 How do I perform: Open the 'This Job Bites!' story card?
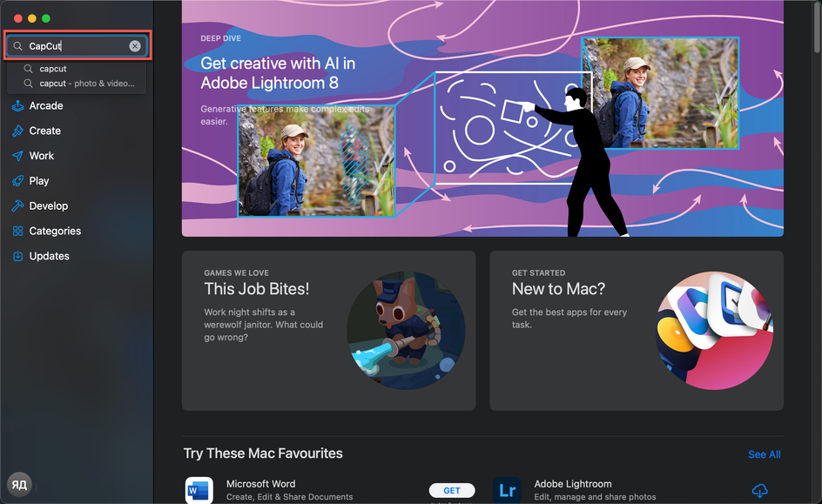(328, 331)
